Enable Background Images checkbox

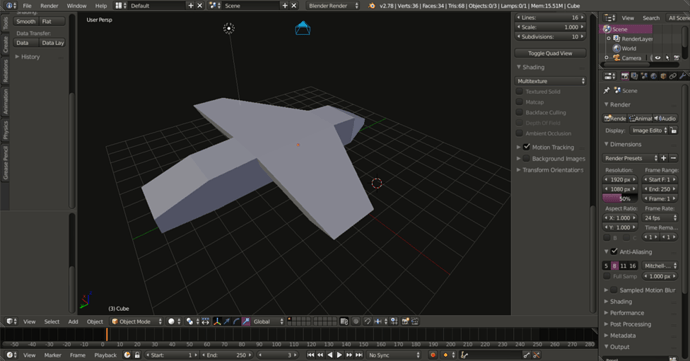pyautogui.click(x=526, y=158)
